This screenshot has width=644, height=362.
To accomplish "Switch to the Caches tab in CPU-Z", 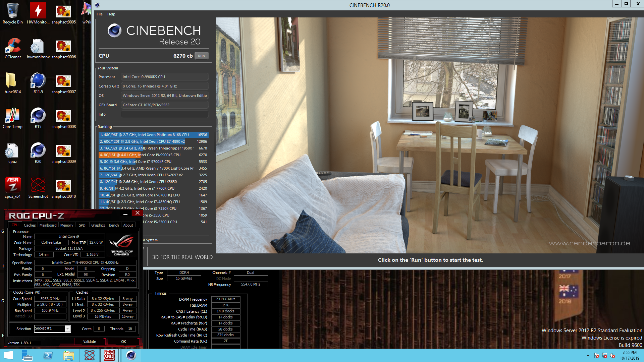I will pyautogui.click(x=30, y=225).
